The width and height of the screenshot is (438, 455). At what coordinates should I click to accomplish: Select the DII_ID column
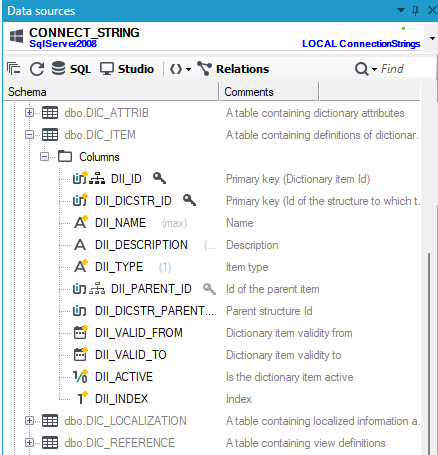[126, 179]
